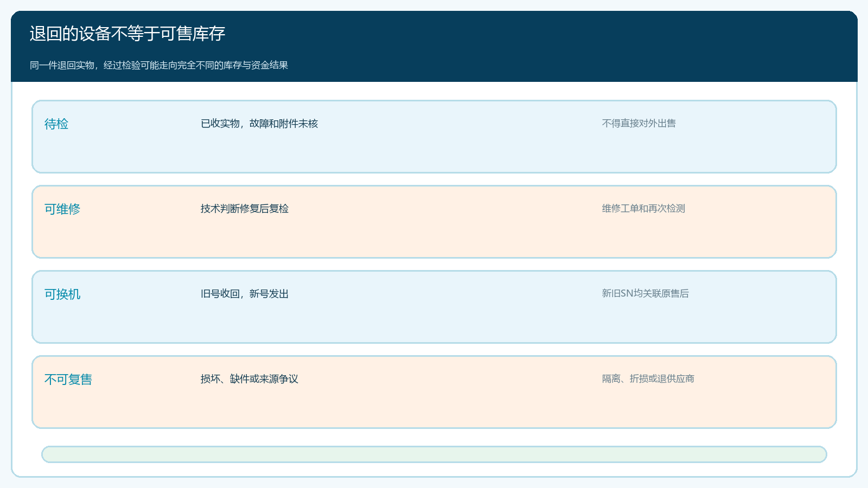Click the text 旧号收回，新号发出
The width and height of the screenshot is (868, 488).
coord(245,294)
